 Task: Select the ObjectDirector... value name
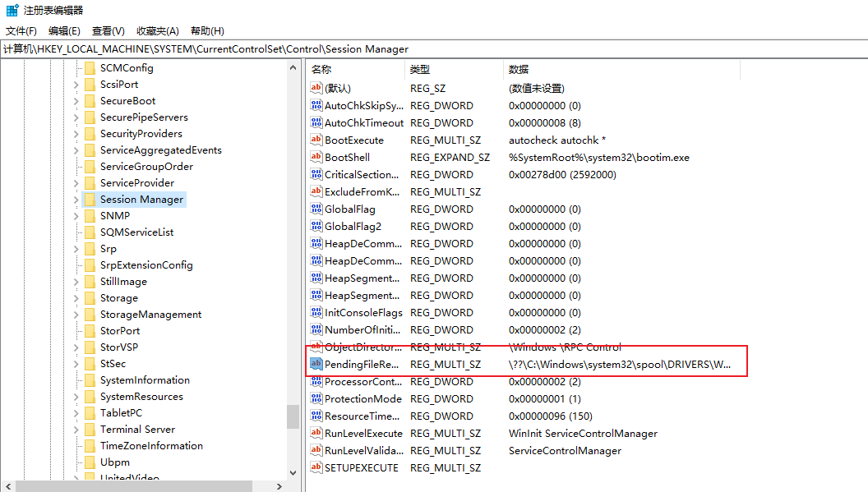click(363, 347)
